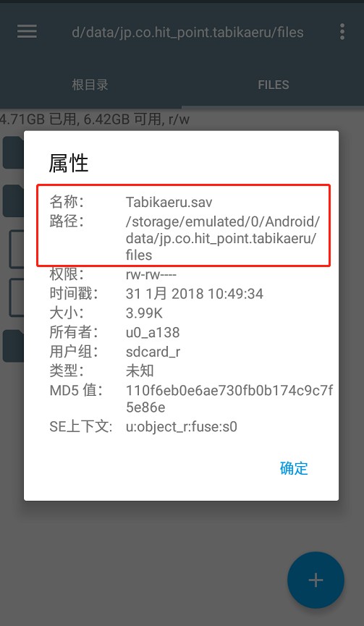Switch to the FILES tab

pos(274,85)
